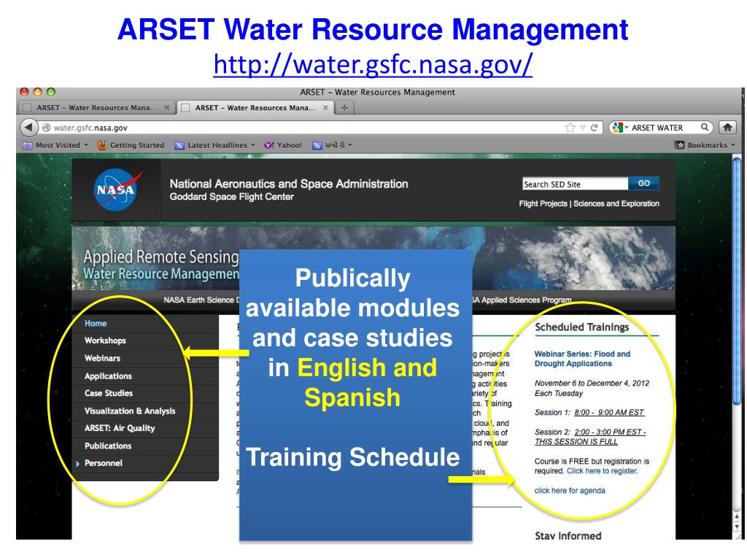Select Home in the sidebar menu
The height and width of the screenshot is (560, 747).
(x=96, y=323)
